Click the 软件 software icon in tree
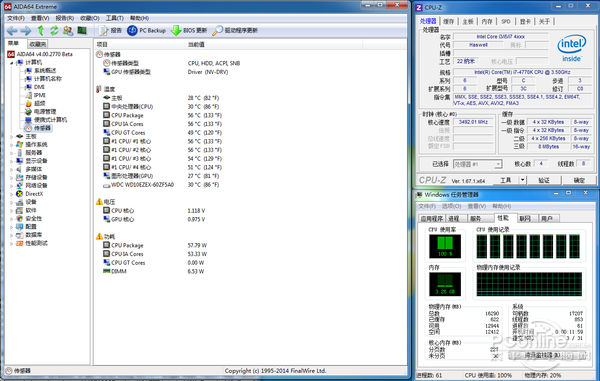The height and width of the screenshot is (381, 600). coord(20,210)
